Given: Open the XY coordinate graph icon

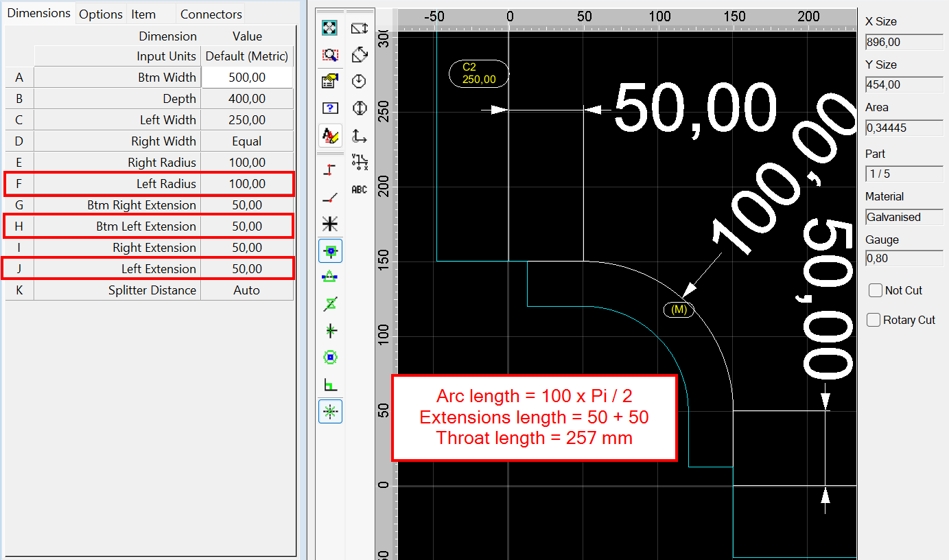Looking at the screenshot, I should point(360,162).
